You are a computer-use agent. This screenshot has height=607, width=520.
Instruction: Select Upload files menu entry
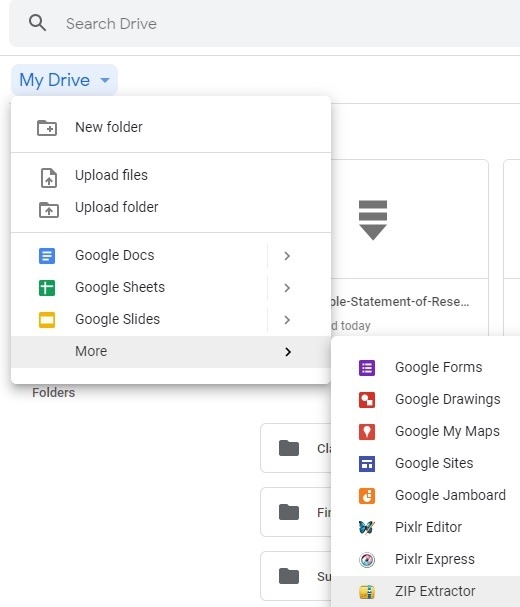coord(171,175)
